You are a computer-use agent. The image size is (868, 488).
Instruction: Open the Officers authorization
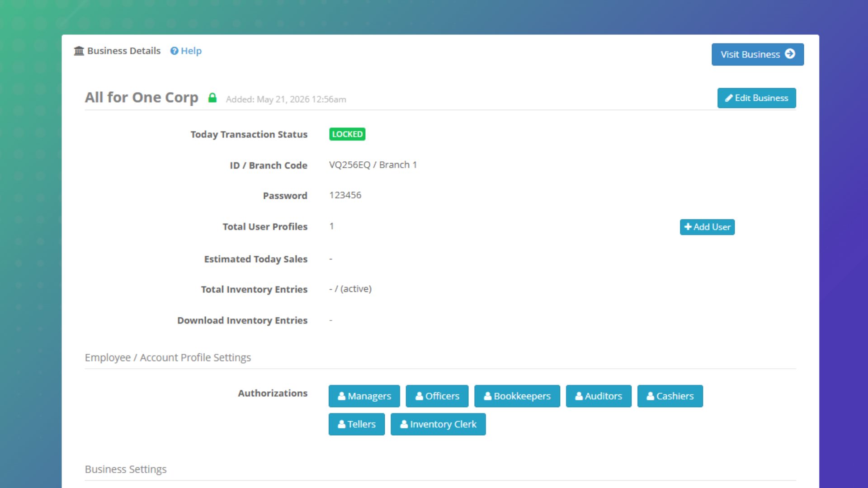[437, 396]
